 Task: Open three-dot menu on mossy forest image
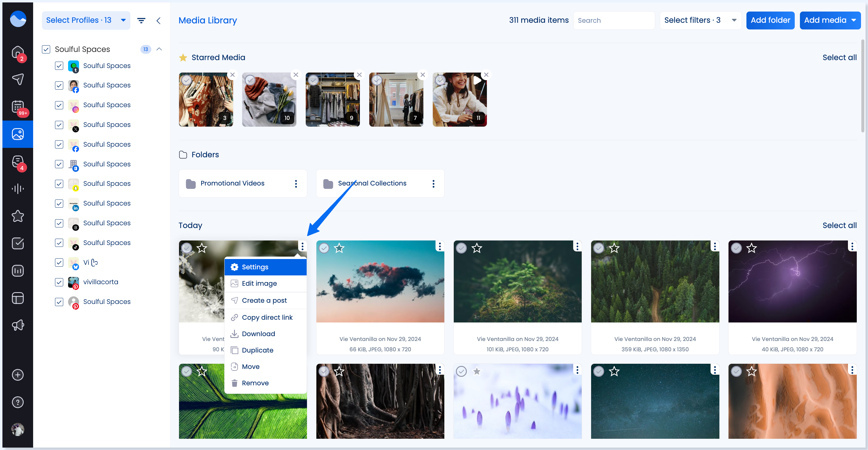pyautogui.click(x=577, y=246)
